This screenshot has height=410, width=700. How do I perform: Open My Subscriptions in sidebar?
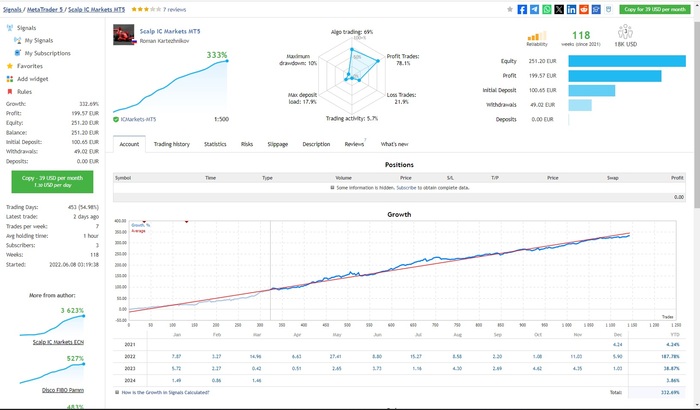(47, 52)
